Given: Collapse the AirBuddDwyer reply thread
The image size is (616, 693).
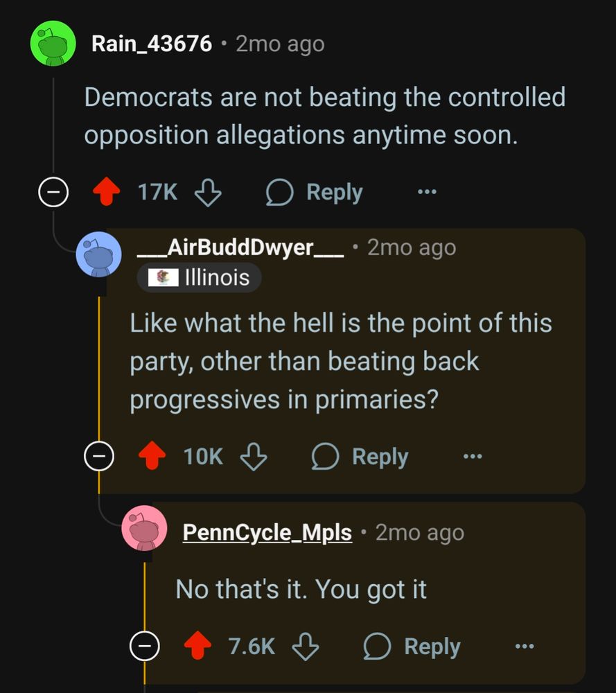Looking at the screenshot, I should coord(99,456).
